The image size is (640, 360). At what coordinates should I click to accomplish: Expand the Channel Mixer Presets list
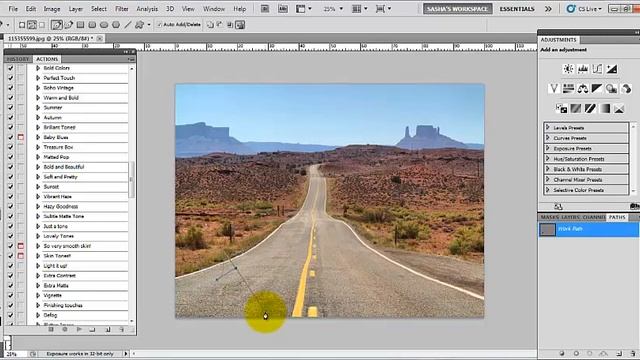click(x=548, y=180)
